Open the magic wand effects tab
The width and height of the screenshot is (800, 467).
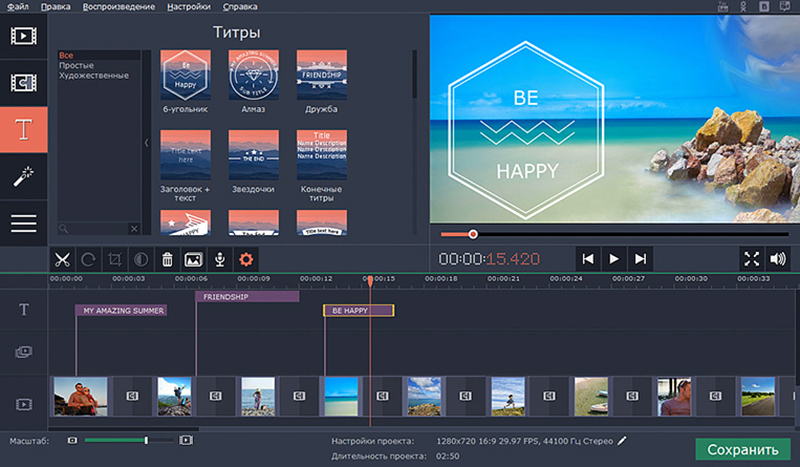[x=23, y=176]
